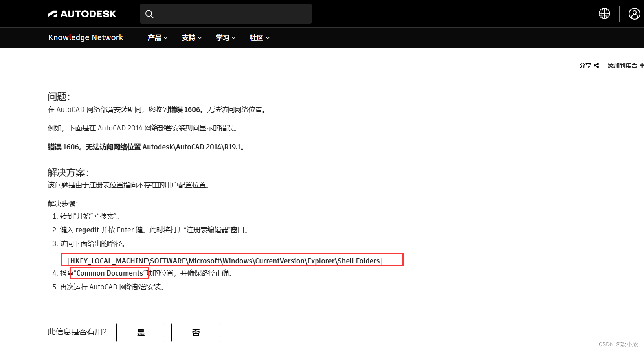Go to Knowledge Network home
The width and height of the screenshot is (644, 351).
[x=86, y=37]
